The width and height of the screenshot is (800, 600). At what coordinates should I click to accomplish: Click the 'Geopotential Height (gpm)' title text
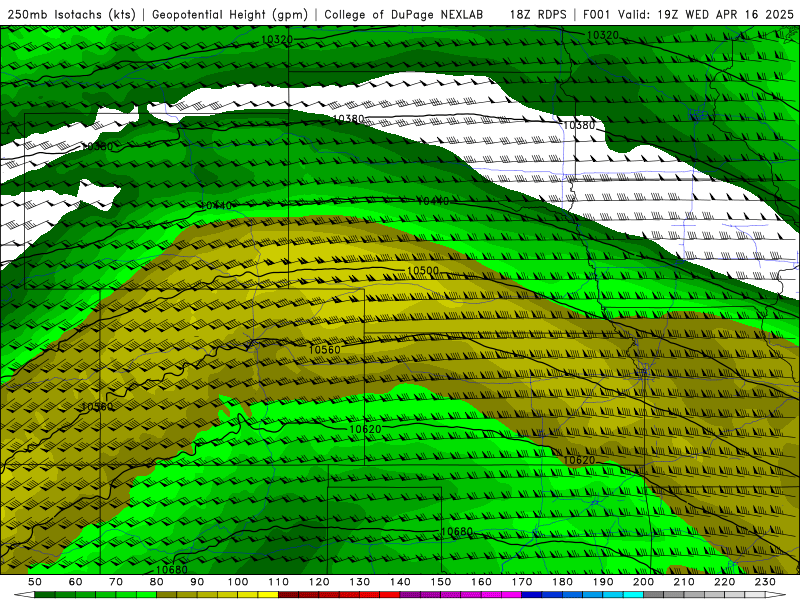[230, 14]
